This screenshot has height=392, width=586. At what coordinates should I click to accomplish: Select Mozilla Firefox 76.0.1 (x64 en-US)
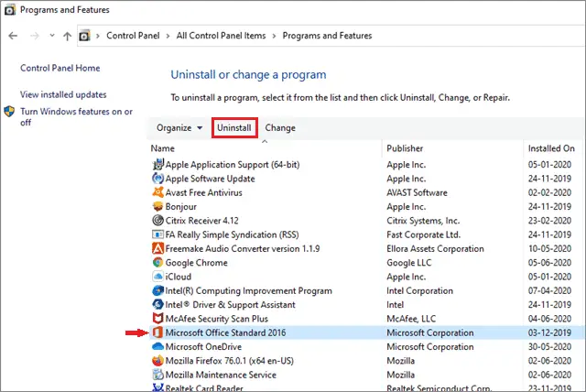366,361
